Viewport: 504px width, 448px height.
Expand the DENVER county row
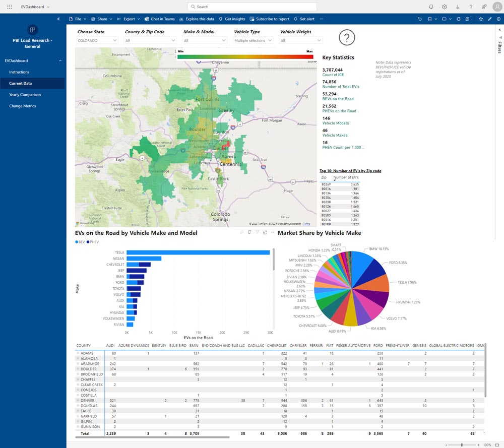pos(78,400)
